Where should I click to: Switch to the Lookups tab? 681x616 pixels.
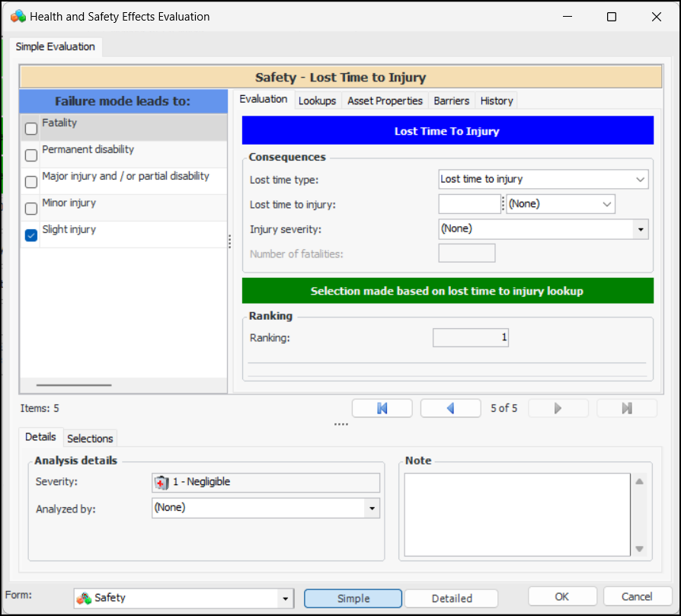[x=317, y=101]
